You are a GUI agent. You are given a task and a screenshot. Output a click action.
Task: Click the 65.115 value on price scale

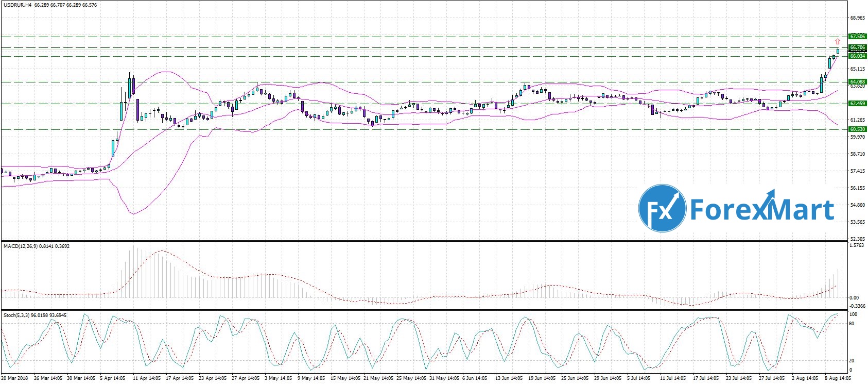point(857,69)
